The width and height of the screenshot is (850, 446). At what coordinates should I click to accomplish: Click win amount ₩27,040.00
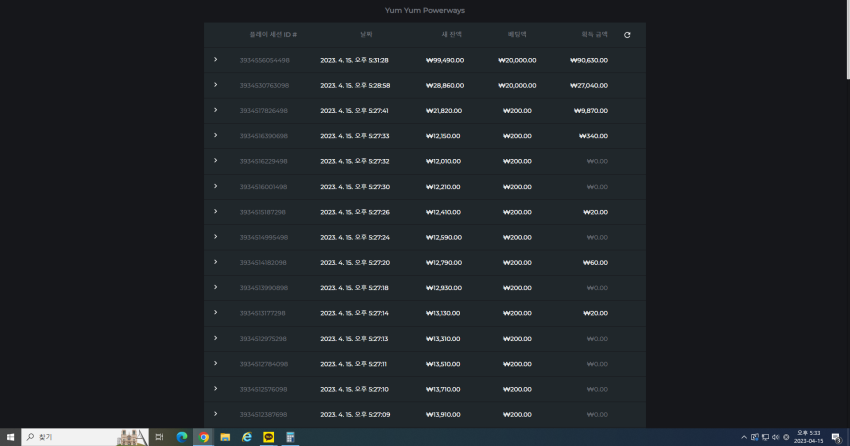tap(589, 86)
